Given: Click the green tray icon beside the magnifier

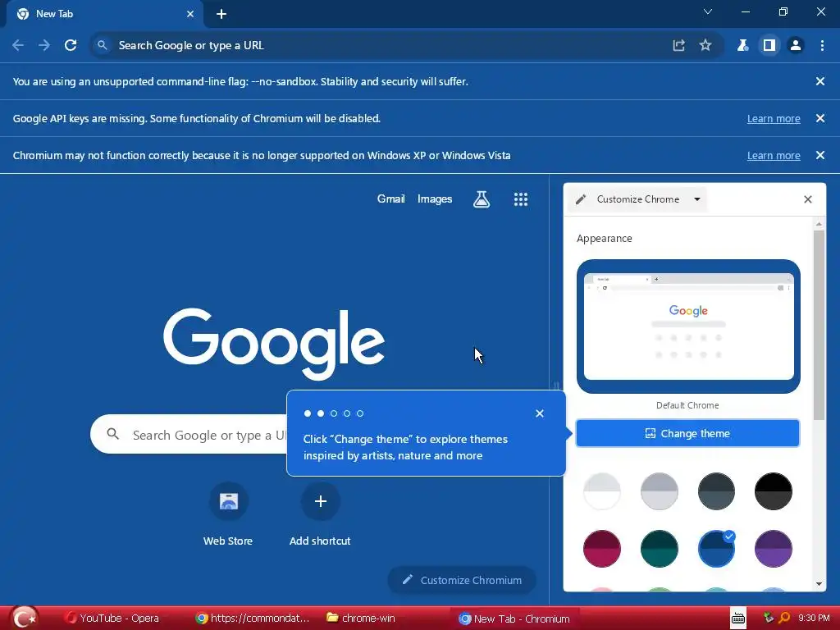Looking at the screenshot, I should coord(768,618).
